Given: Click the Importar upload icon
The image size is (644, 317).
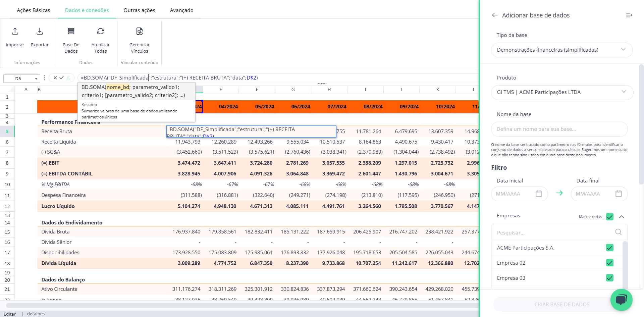Looking at the screenshot, I should click(15, 32).
